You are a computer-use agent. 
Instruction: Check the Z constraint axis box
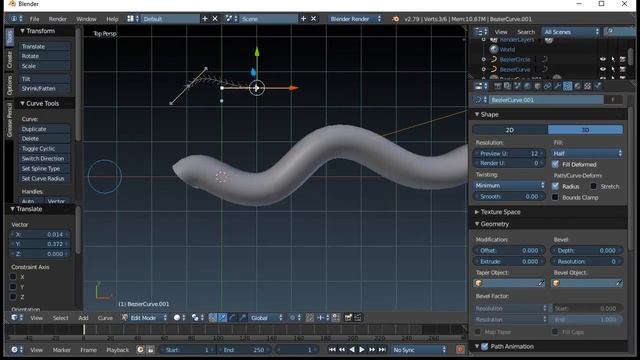point(13,297)
